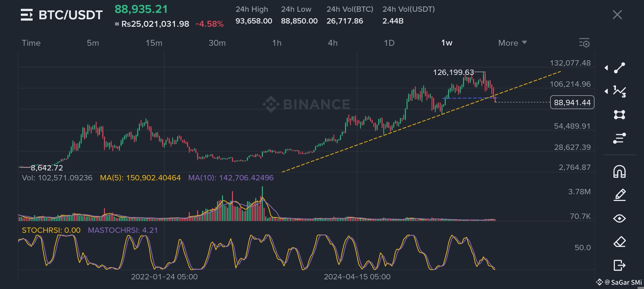
Task: Activate the pencil annotation tool
Action: coord(619,195)
